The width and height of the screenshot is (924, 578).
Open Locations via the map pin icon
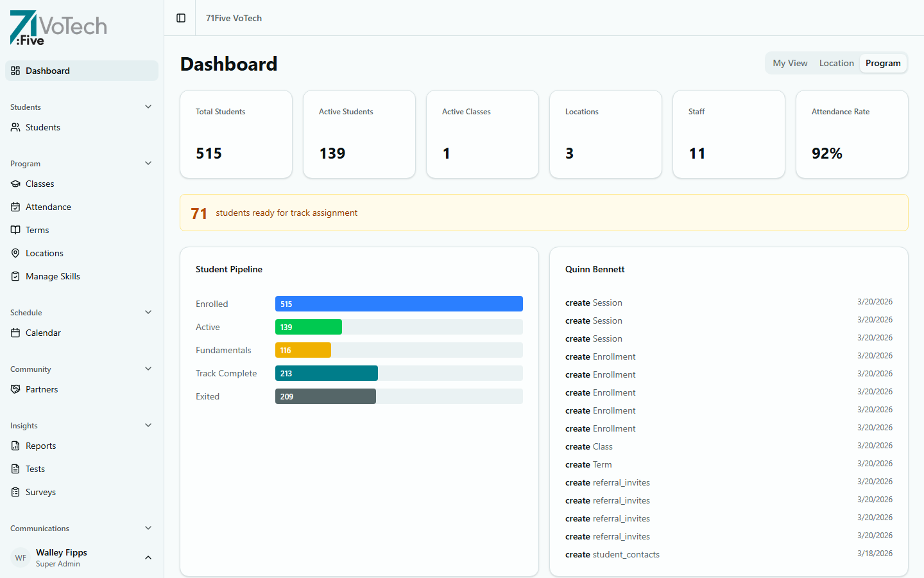point(15,253)
